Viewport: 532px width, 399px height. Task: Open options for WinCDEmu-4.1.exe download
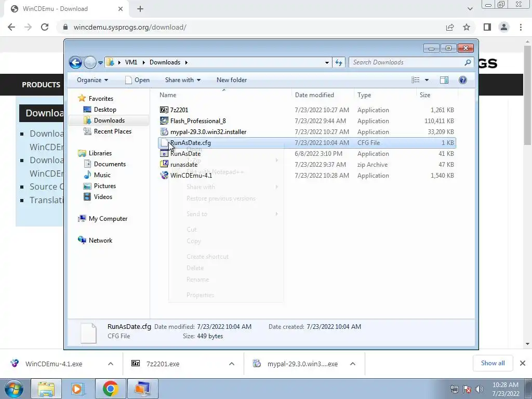click(111, 364)
